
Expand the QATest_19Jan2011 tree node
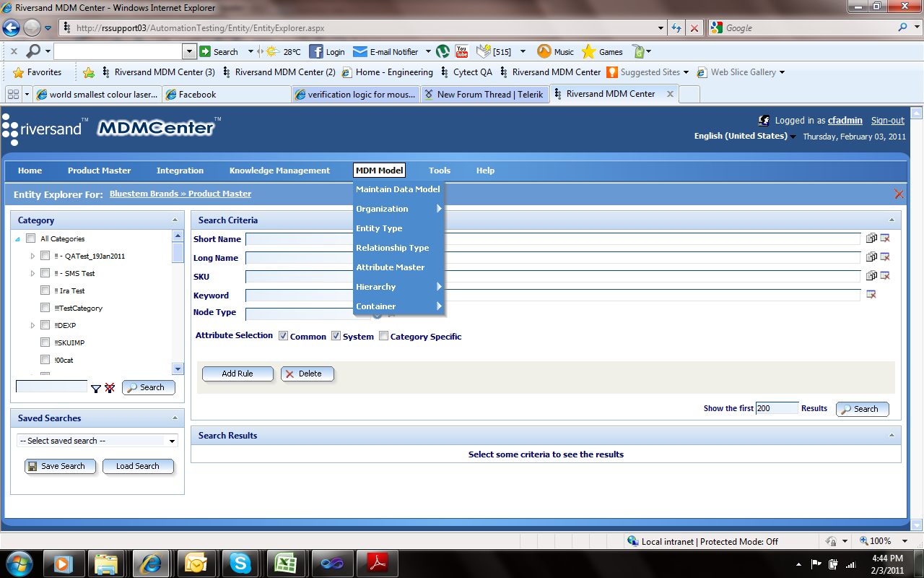point(32,256)
